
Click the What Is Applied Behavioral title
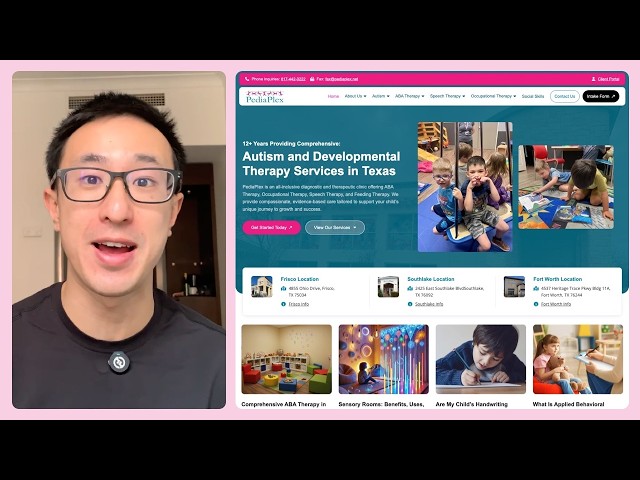pyautogui.click(x=569, y=404)
